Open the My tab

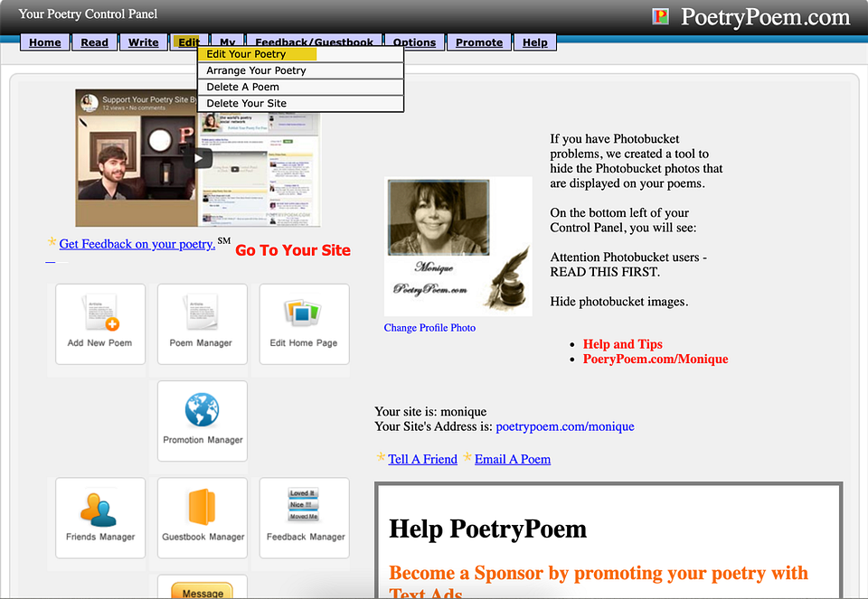pyautogui.click(x=228, y=42)
